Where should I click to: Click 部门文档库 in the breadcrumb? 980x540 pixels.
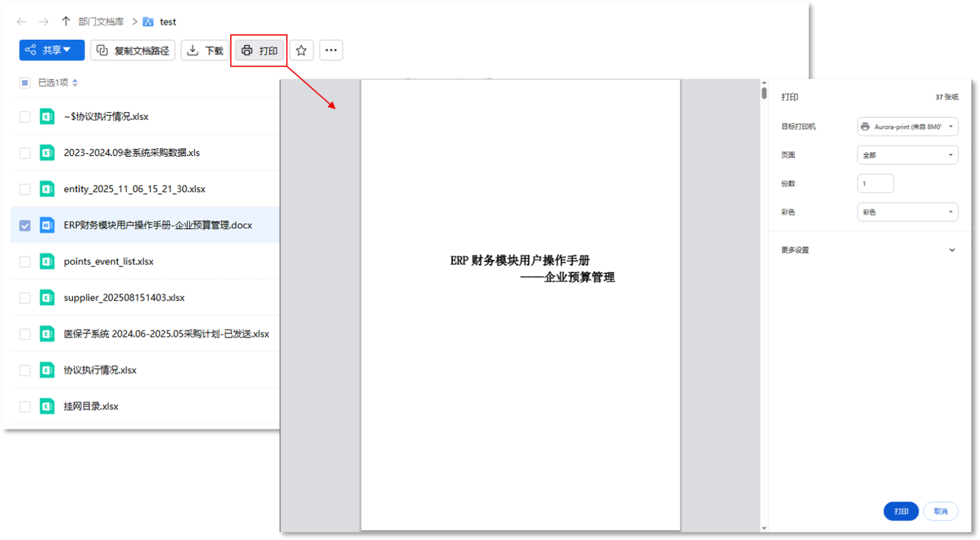point(101,22)
